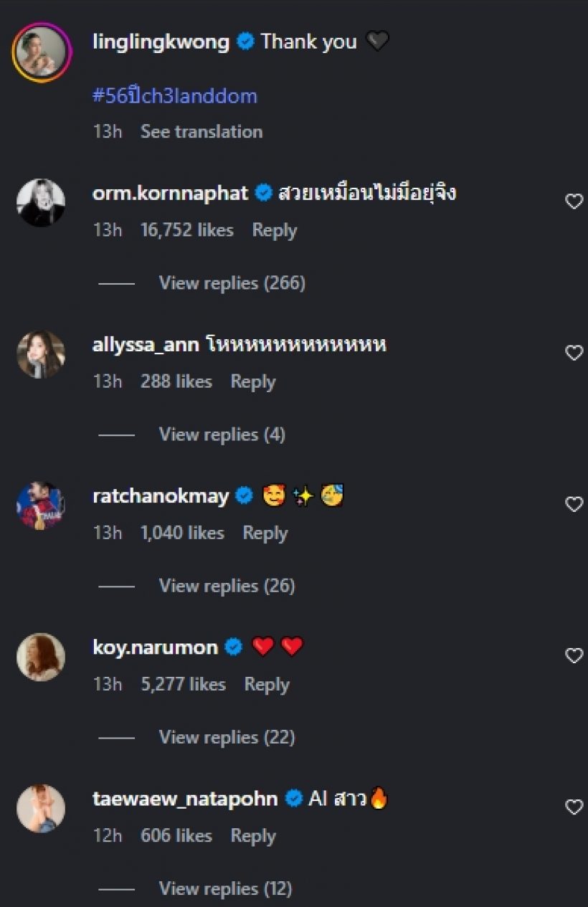This screenshot has width=588, height=907.
Task: Expand the 266 replies under orm.kornnaphat
Action: (x=232, y=283)
